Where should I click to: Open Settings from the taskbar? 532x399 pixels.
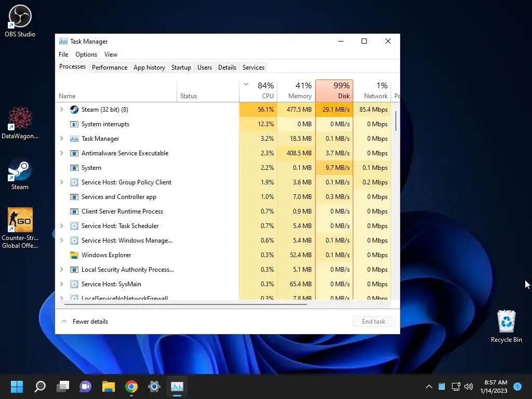tap(154, 387)
